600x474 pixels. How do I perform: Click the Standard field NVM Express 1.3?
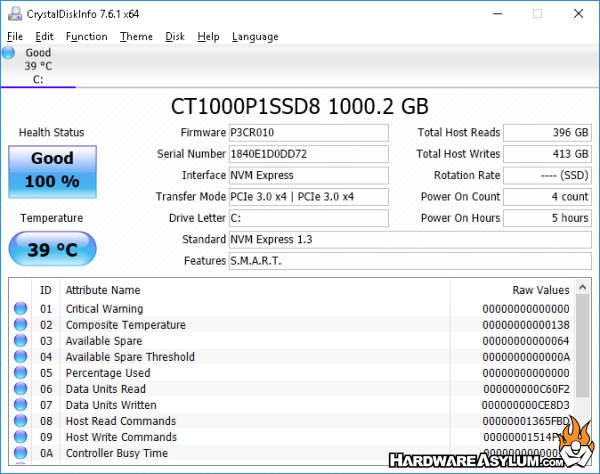coord(410,240)
